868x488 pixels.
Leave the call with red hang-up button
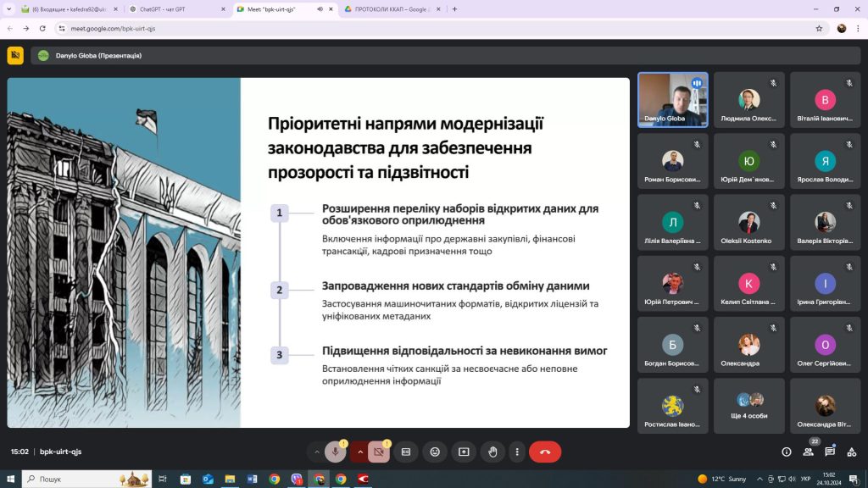click(545, 452)
